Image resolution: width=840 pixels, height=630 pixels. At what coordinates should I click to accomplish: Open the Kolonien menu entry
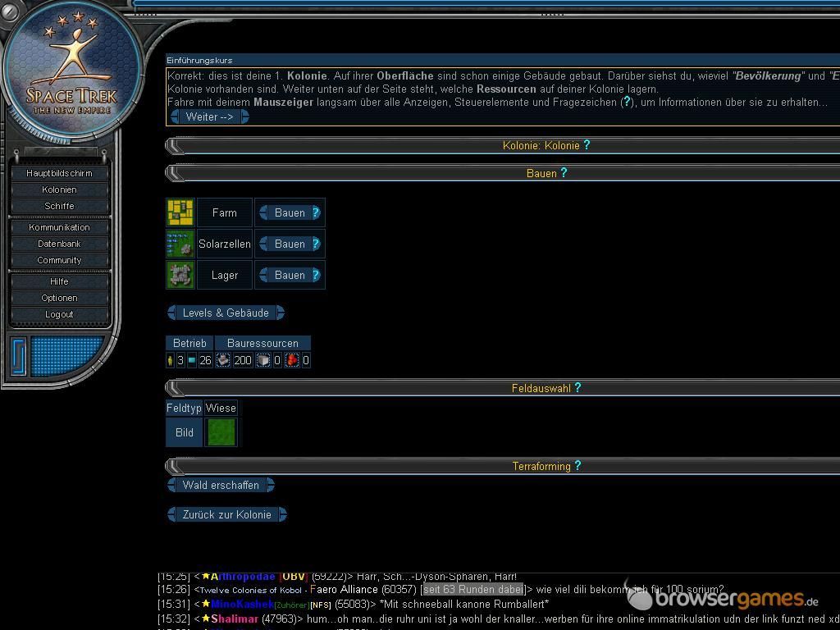[x=59, y=189]
